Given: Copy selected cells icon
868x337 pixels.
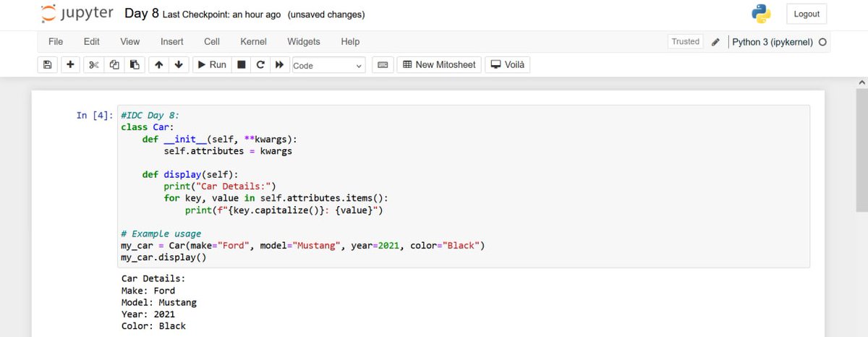Looking at the screenshot, I should pyautogui.click(x=114, y=65).
